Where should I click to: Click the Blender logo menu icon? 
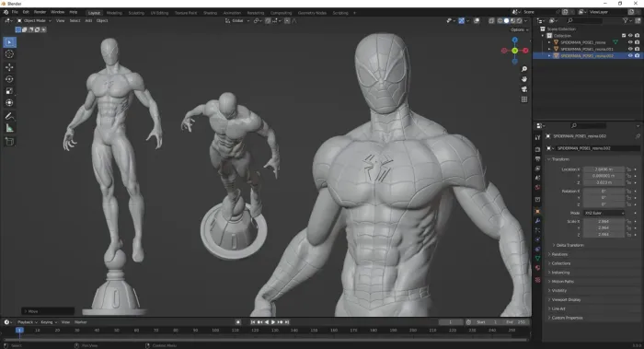pos(6,12)
